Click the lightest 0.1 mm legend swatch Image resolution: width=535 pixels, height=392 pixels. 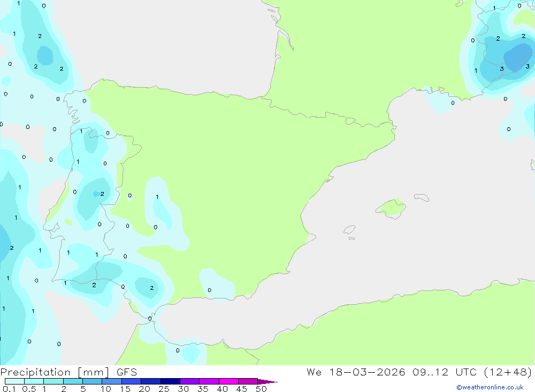click(x=14, y=381)
